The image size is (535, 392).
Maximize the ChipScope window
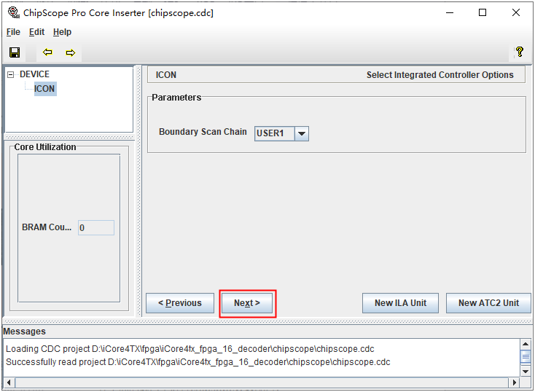click(483, 12)
